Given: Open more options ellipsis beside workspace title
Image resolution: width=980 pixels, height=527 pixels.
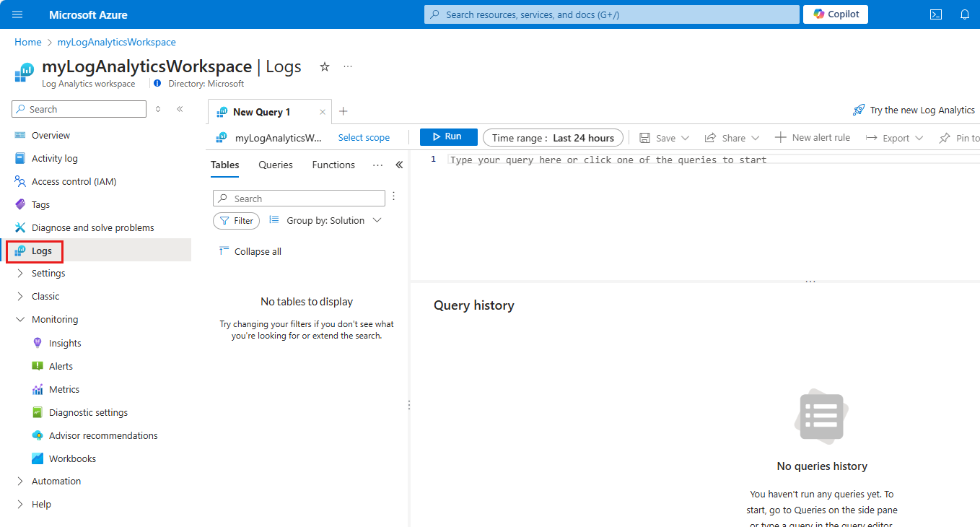Looking at the screenshot, I should click(x=348, y=66).
